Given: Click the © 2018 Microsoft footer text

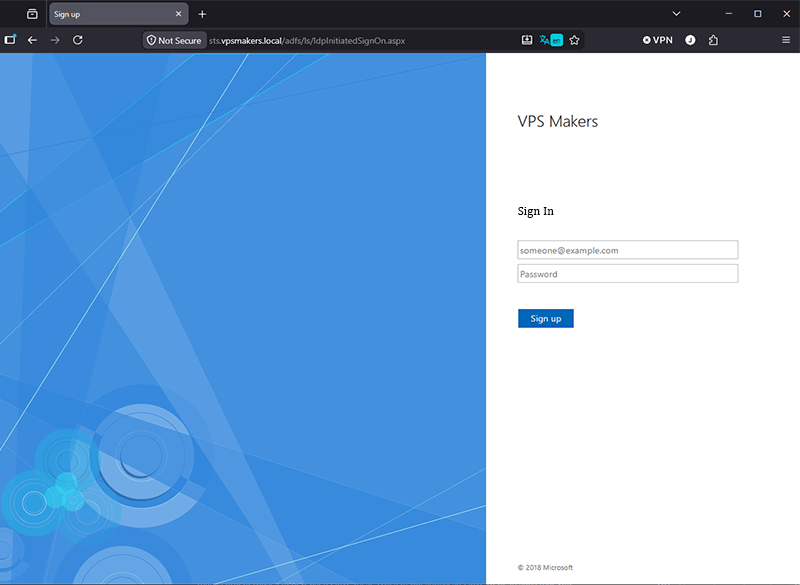Looking at the screenshot, I should click(x=545, y=567).
